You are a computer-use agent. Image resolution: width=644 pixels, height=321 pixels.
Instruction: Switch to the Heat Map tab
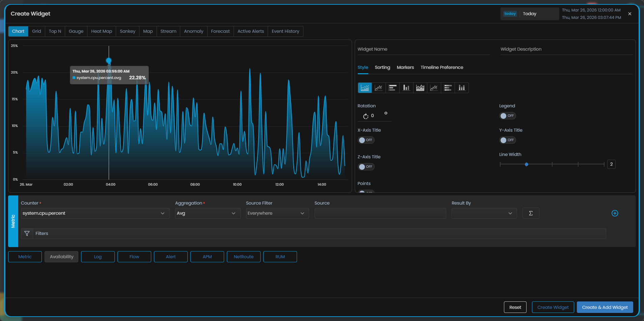coord(101,31)
